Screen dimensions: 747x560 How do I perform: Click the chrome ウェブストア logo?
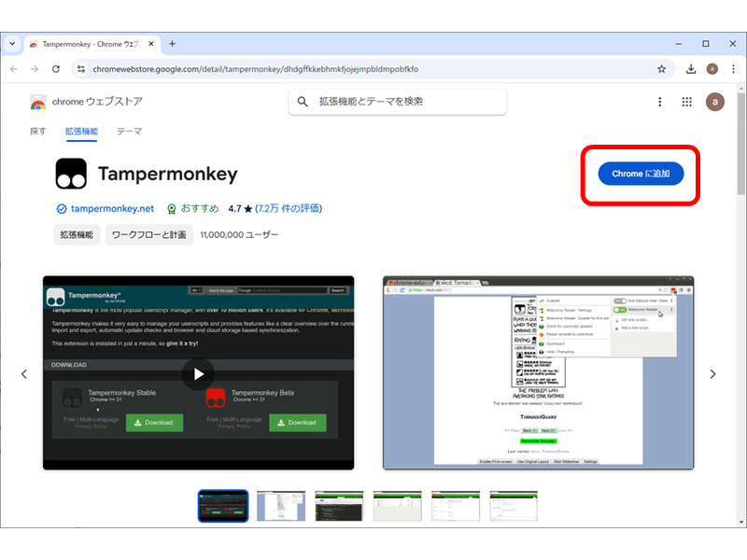pyautogui.click(x=86, y=102)
